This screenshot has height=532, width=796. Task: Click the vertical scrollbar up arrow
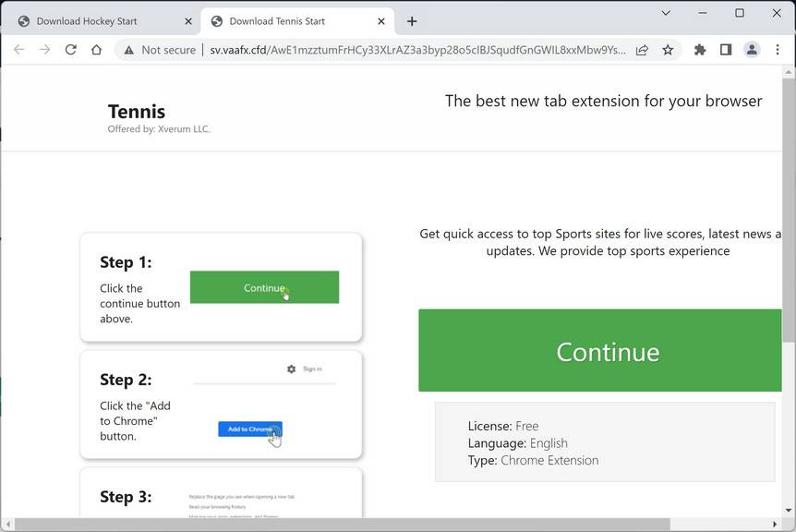pos(789,73)
